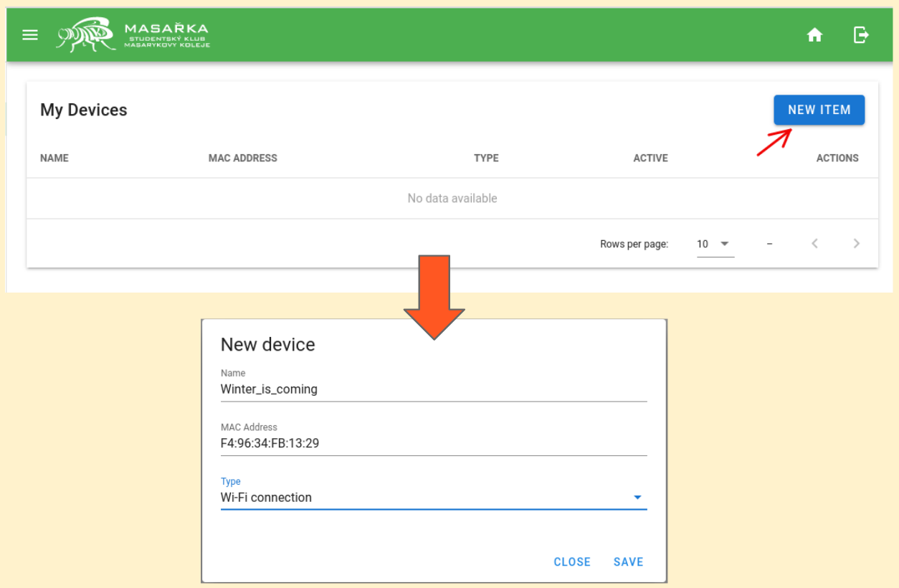The width and height of the screenshot is (899, 588).
Task: Go to next page of devices table
Action: pyautogui.click(x=856, y=244)
